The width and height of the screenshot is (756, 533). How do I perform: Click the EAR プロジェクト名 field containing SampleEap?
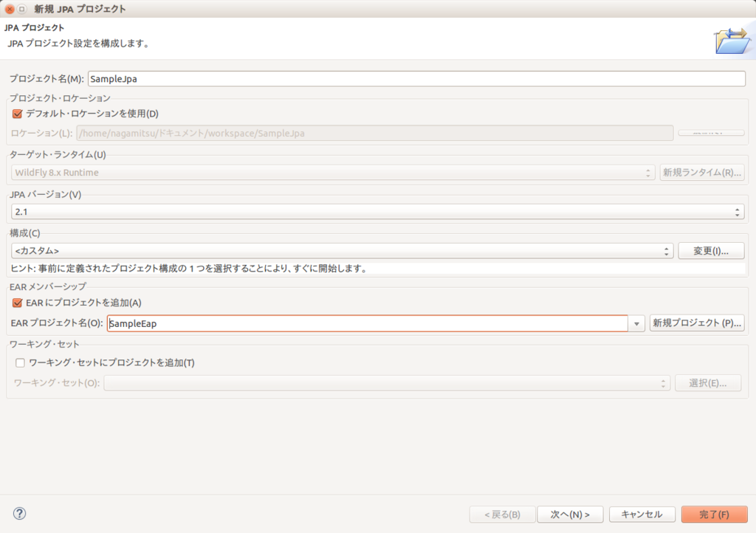[368, 323]
